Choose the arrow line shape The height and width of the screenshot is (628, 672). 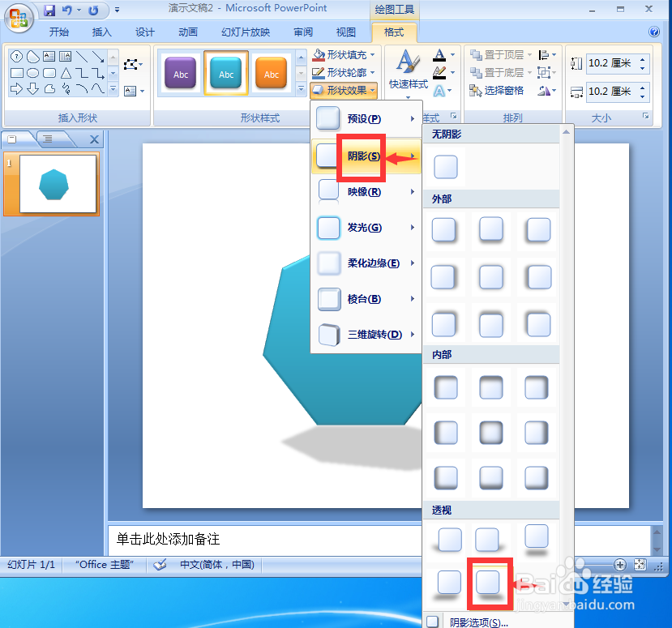tap(98, 56)
